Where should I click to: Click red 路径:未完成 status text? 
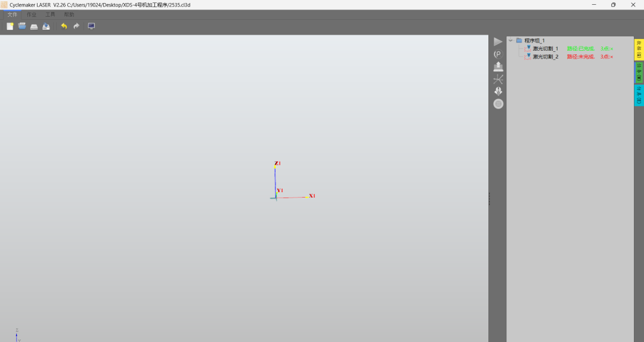tap(581, 57)
